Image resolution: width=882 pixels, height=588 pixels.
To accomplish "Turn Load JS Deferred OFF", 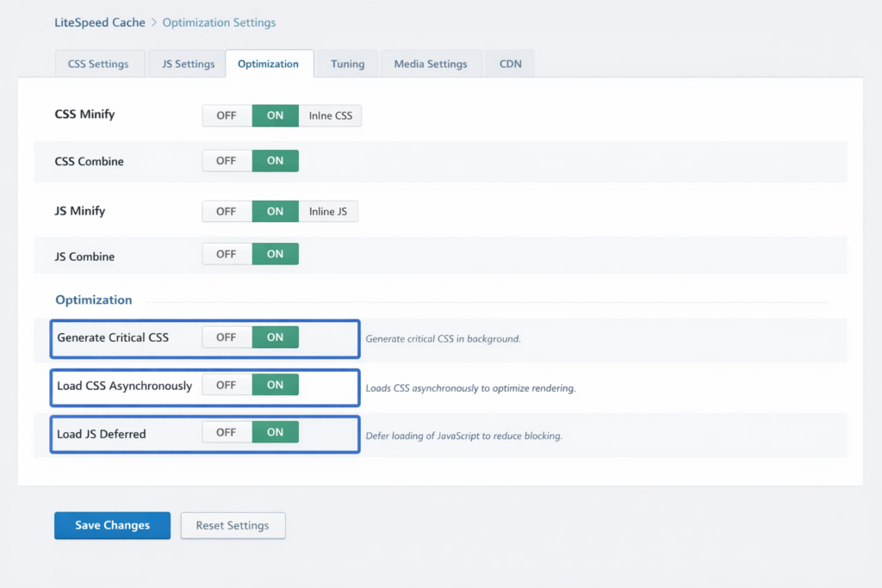I will click(227, 432).
